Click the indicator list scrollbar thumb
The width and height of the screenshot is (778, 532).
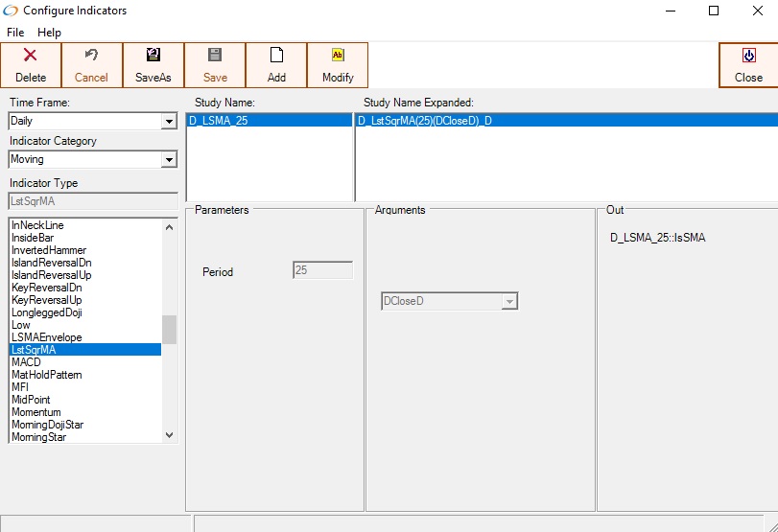pyautogui.click(x=169, y=330)
